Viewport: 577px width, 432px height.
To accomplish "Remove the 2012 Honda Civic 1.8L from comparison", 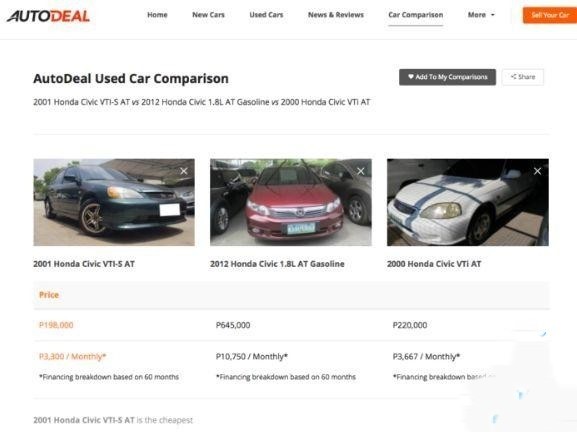I will tap(361, 171).
